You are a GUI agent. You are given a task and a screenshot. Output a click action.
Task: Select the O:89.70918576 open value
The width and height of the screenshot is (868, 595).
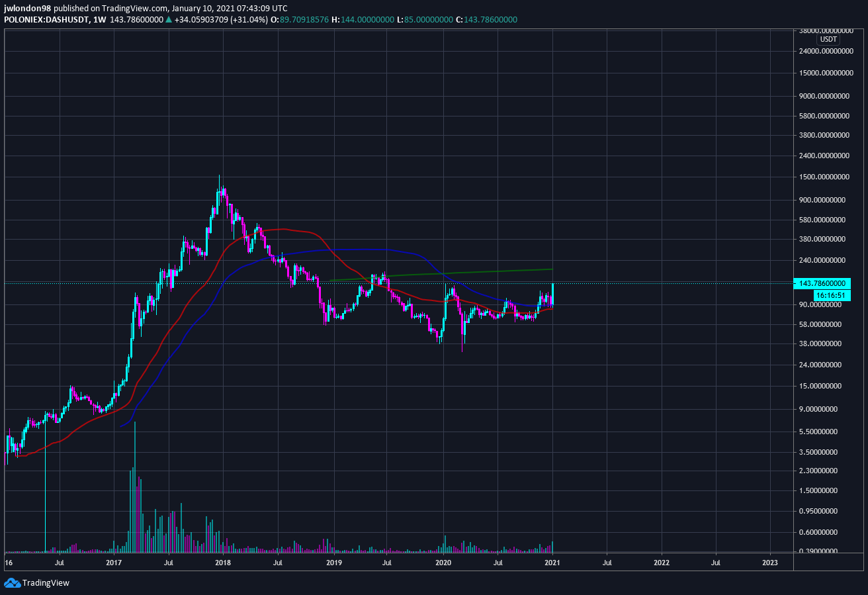300,20
